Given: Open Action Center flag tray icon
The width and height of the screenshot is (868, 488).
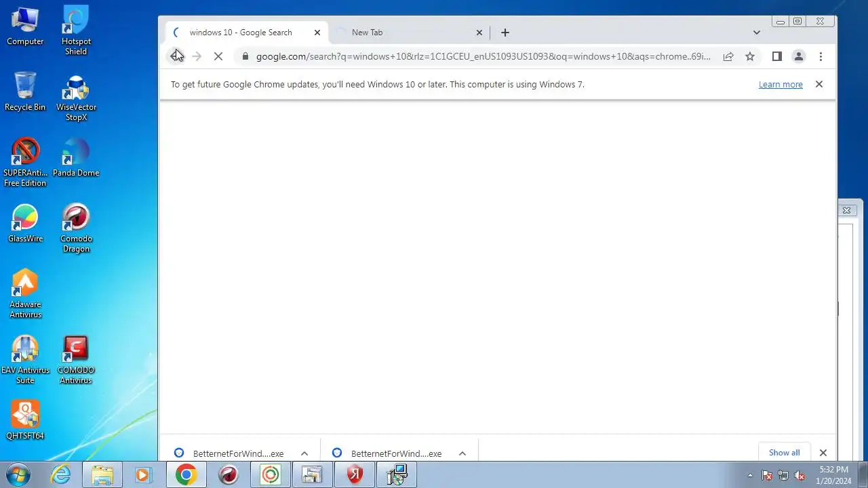Looking at the screenshot, I should pyautogui.click(x=767, y=475).
